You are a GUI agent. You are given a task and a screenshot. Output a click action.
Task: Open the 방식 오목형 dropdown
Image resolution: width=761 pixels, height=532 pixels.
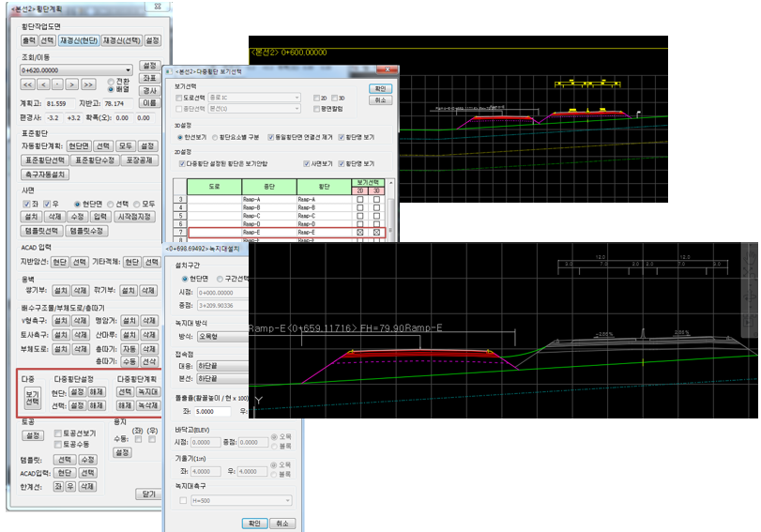222,337
